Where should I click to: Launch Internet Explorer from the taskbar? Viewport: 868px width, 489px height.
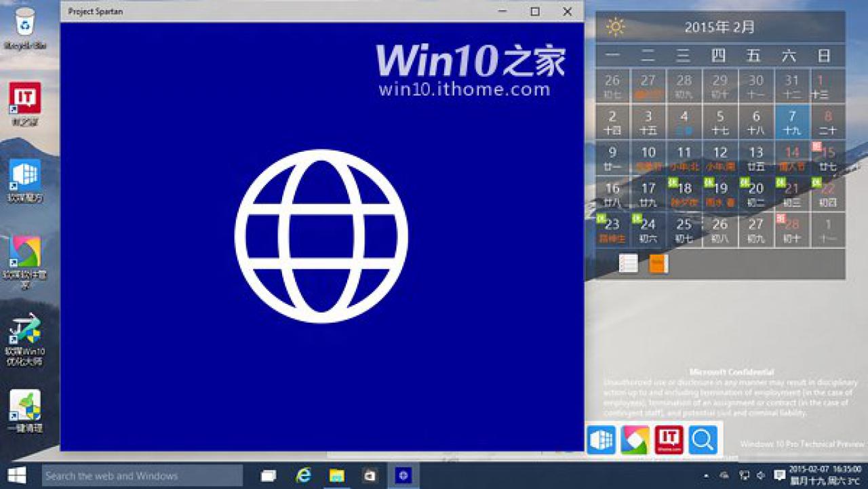click(303, 475)
